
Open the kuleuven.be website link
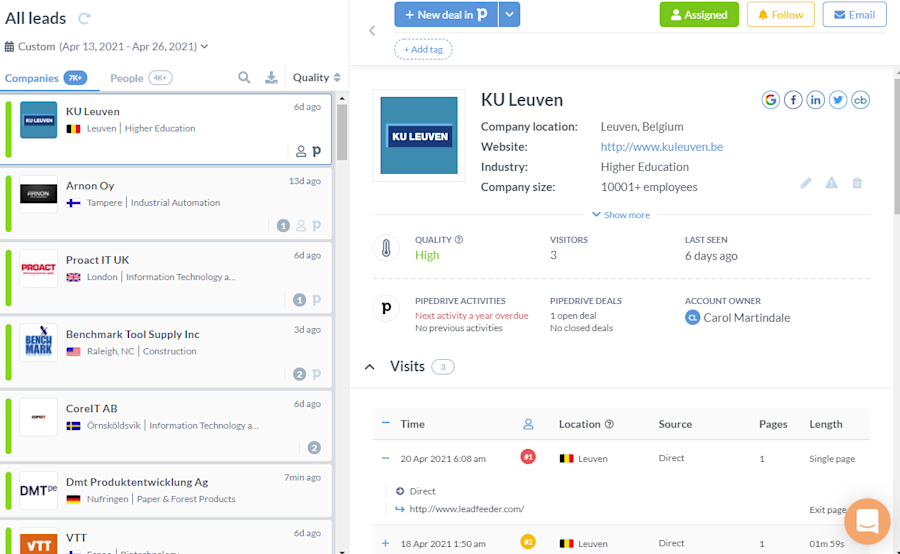click(662, 147)
